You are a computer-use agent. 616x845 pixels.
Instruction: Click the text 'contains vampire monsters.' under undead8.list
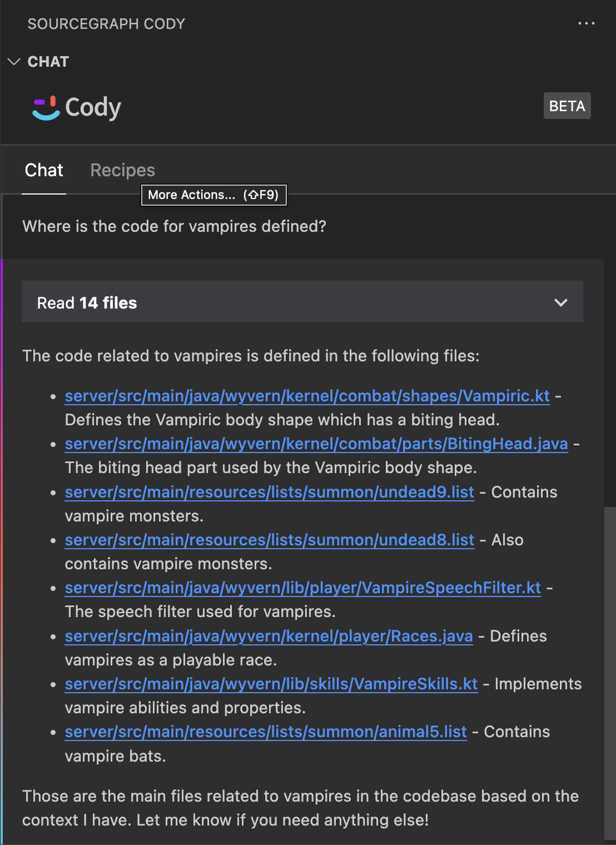[168, 564]
